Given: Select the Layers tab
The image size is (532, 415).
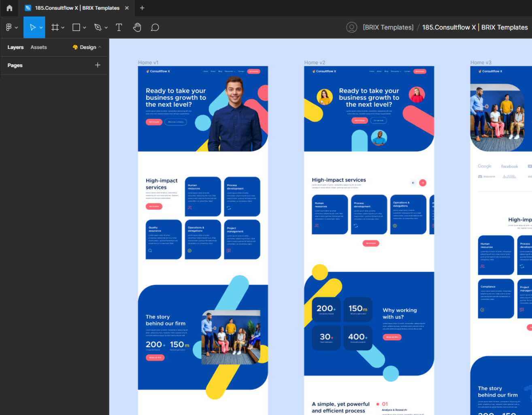Looking at the screenshot, I should [15, 47].
